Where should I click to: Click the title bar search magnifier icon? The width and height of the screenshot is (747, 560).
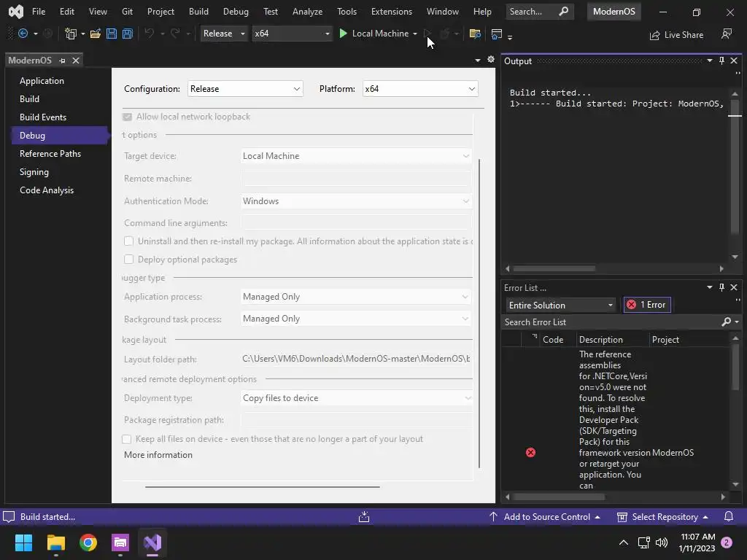tap(563, 11)
